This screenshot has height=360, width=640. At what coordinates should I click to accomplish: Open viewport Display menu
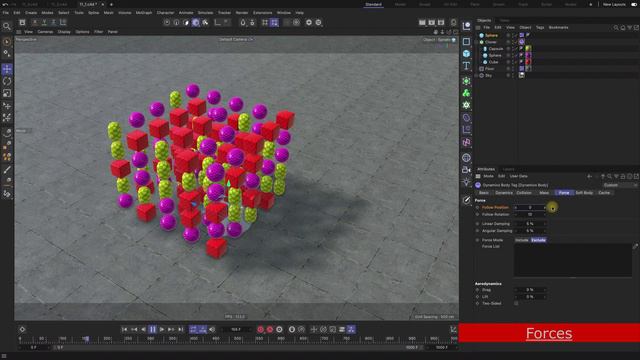[x=64, y=31]
